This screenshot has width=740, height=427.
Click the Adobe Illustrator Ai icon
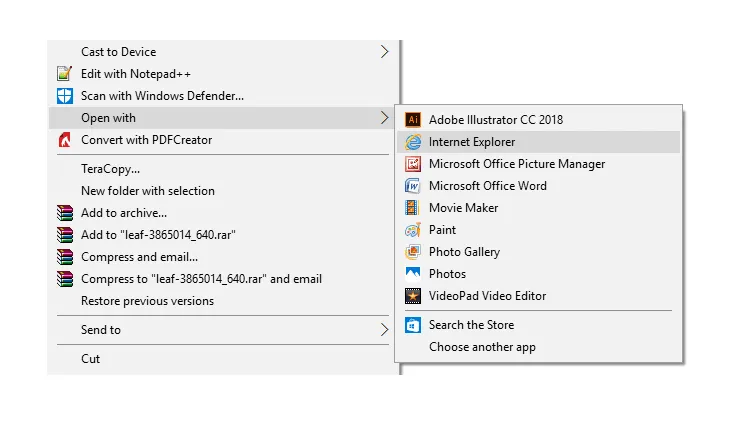point(413,120)
